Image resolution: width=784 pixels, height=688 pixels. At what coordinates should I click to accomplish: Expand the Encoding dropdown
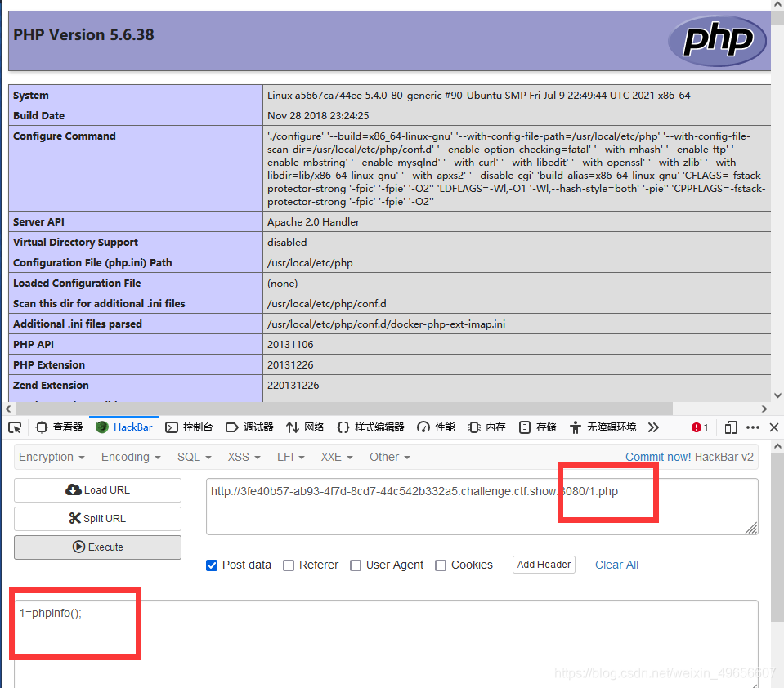pos(131,457)
